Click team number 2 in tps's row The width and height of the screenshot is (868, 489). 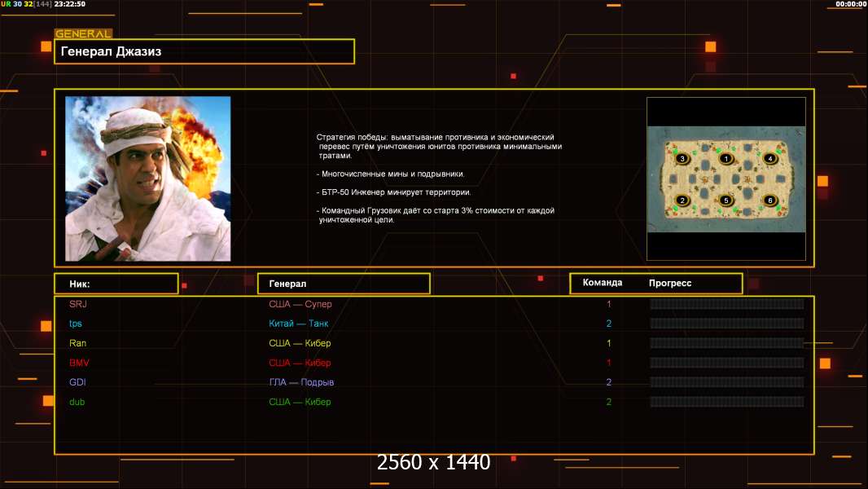[x=608, y=324]
